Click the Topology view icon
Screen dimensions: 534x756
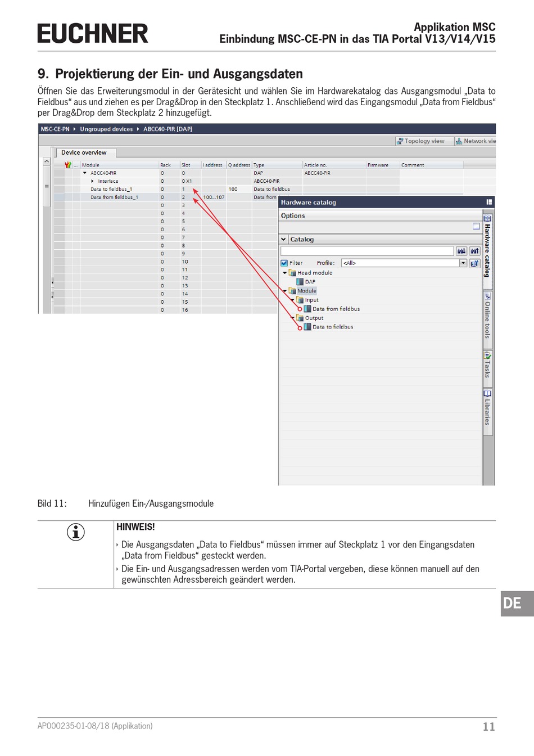click(x=400, y=141)
